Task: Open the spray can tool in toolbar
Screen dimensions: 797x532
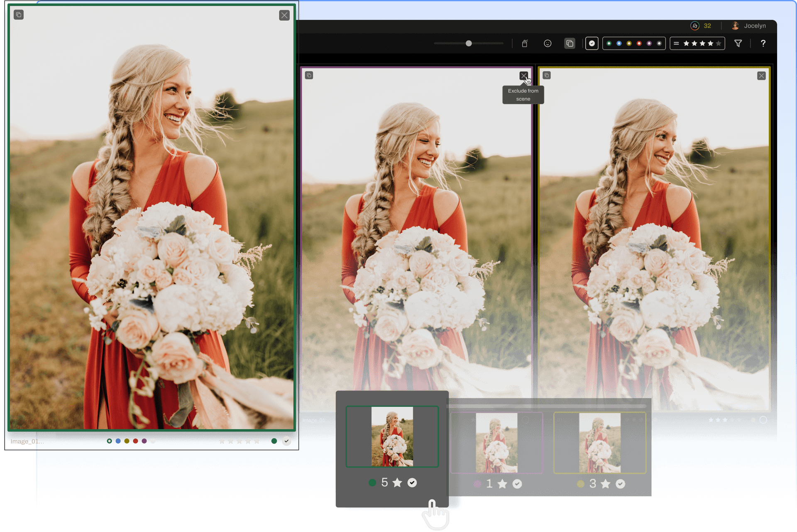Action: coord(525,44)
